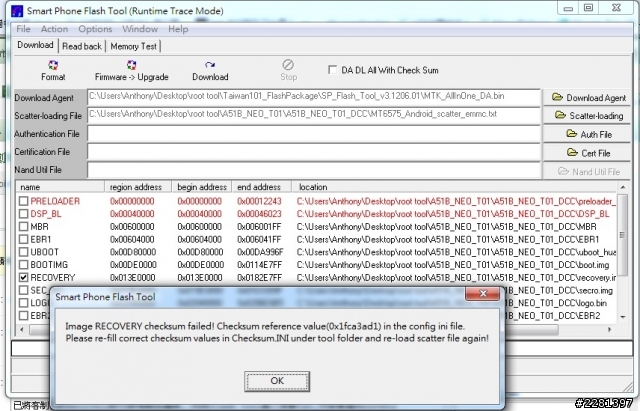Image resolution: width=640 pixels, height=411 pixels.
Task: Click the location column header
Action: click(454, 187)
